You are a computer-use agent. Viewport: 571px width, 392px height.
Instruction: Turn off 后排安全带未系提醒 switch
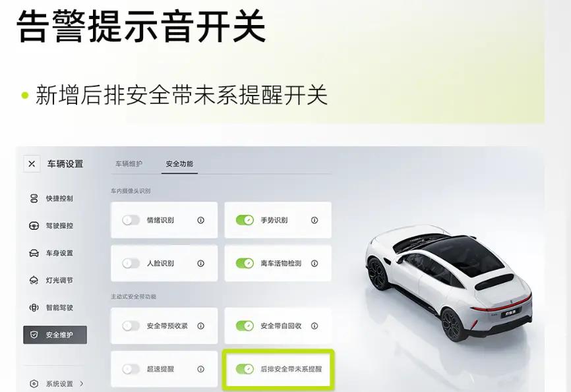click(x=245, y=369)
